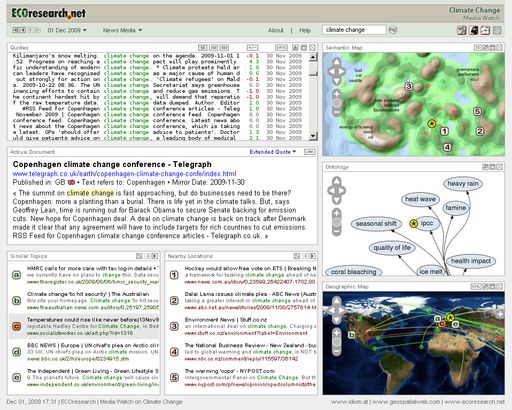Select the health impact ontology node
Image resolution: width=512 pixels, height=410 pixels.
click(x=471, y=261)
